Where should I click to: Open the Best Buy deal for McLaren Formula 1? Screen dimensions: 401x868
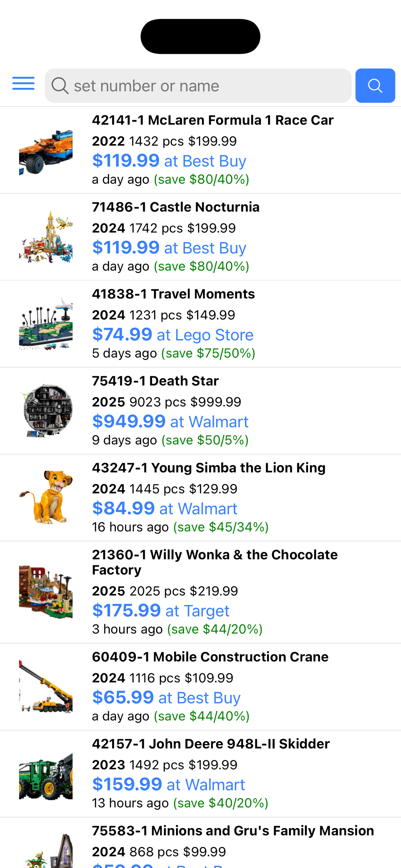tap(169, 161)
